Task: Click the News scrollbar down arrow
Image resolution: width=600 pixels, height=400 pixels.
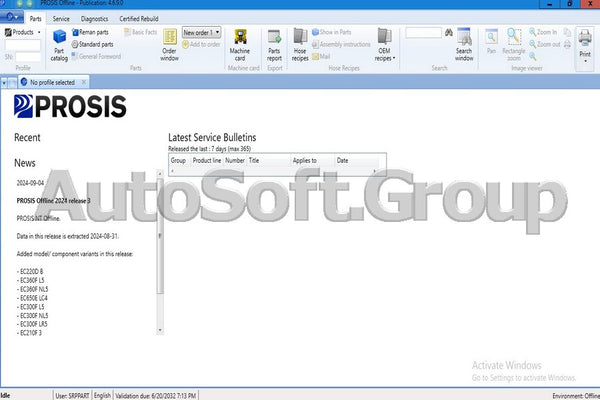Action: 160,330
